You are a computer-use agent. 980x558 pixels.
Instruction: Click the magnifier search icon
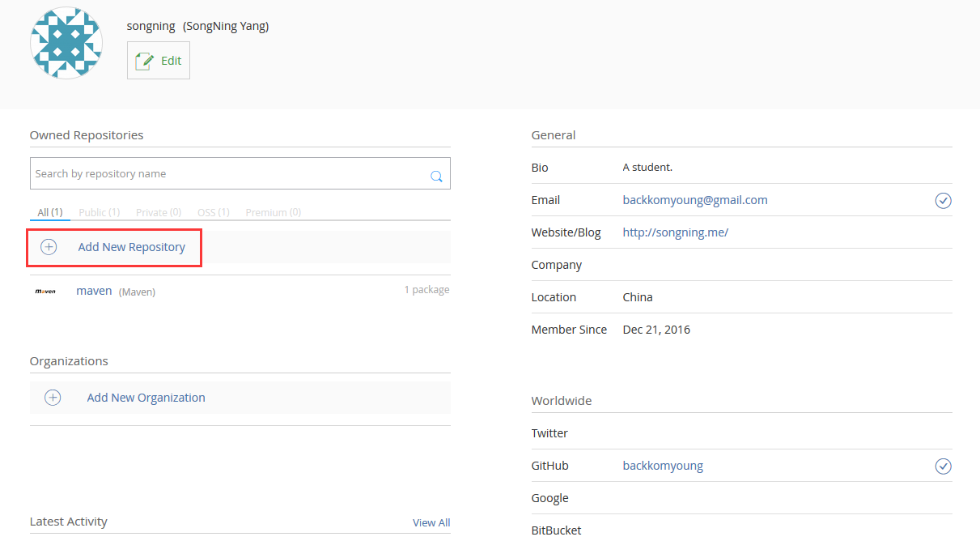(x=436, y=176)
